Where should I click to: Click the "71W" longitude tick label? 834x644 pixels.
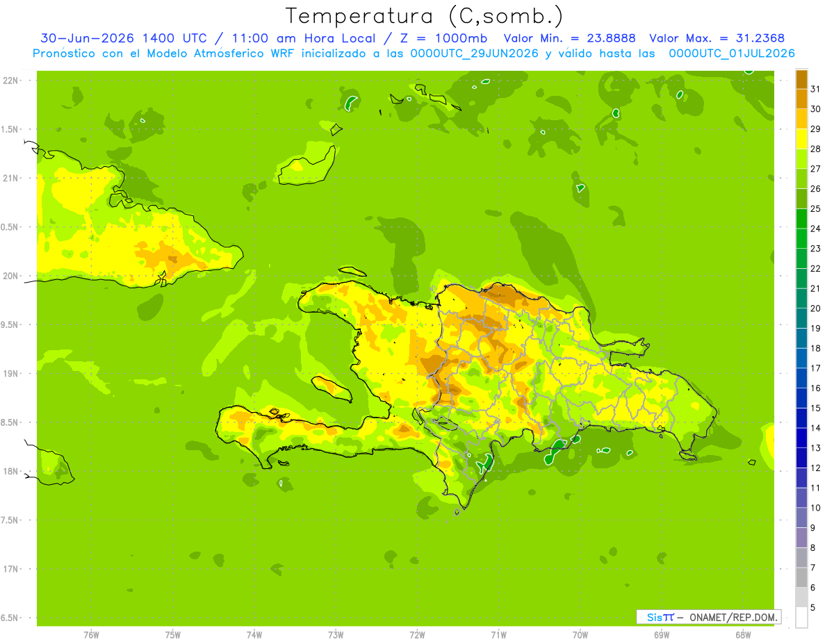click(498, 635)
